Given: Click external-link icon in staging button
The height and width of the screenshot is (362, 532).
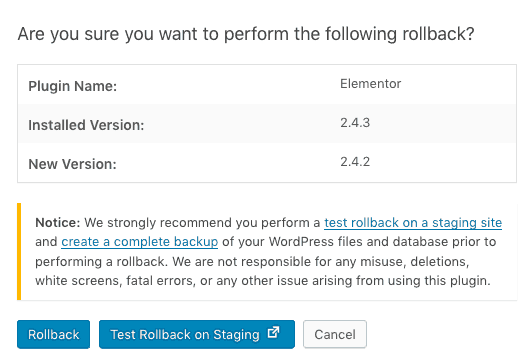Looking at the screenshot, I should click(273, 332).
